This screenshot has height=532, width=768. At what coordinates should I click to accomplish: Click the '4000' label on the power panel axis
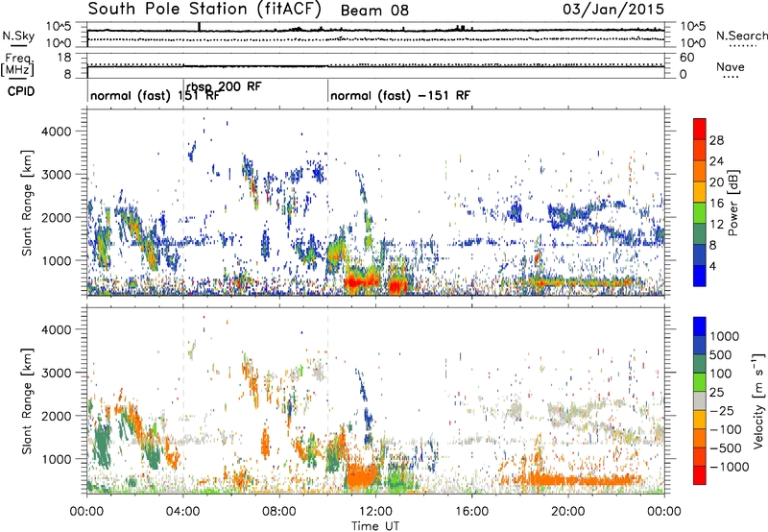coord(57,131)
